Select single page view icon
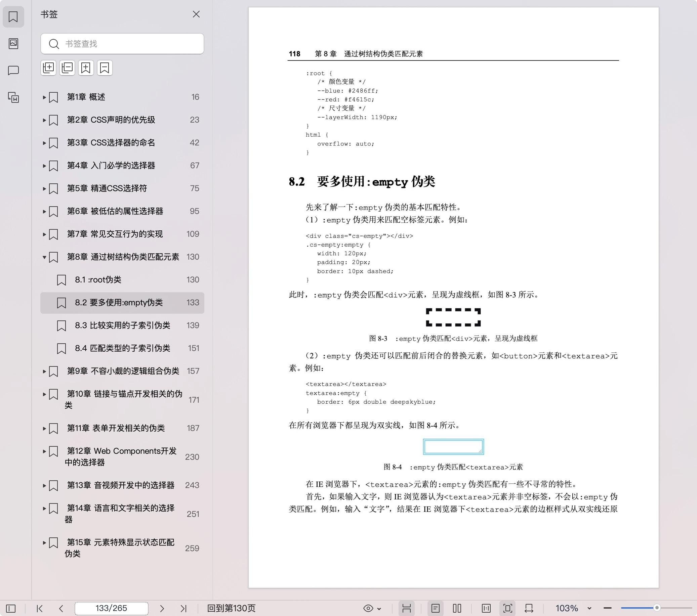697x616 pixels. (436, 608)
